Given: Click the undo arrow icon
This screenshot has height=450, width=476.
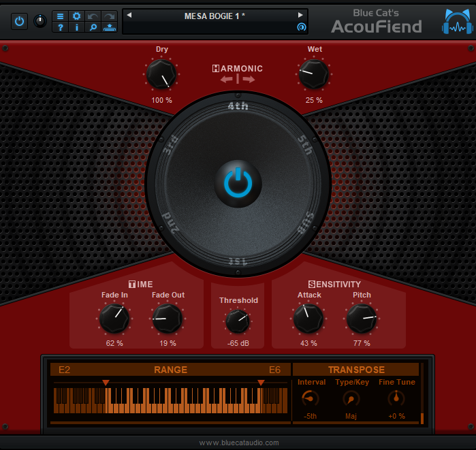Looking at the screenshot, I should pyautogui.click(x=93, y=16).
